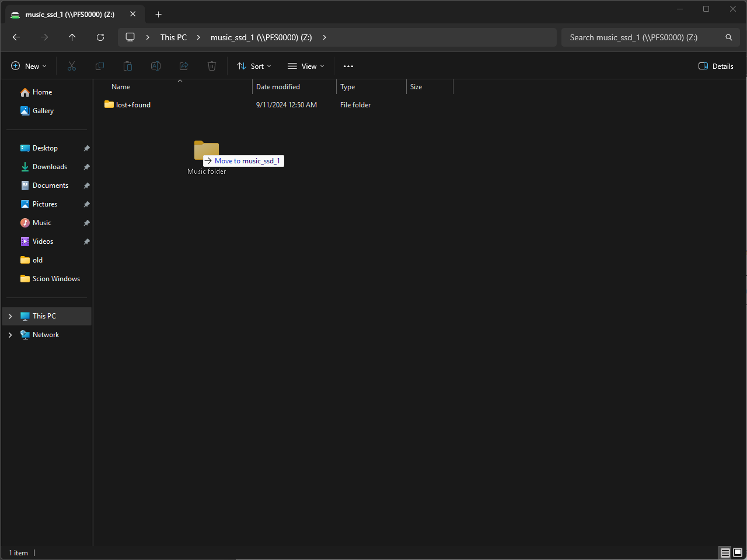
Task: Go up one folder level
Action: [x=72, y=37]
